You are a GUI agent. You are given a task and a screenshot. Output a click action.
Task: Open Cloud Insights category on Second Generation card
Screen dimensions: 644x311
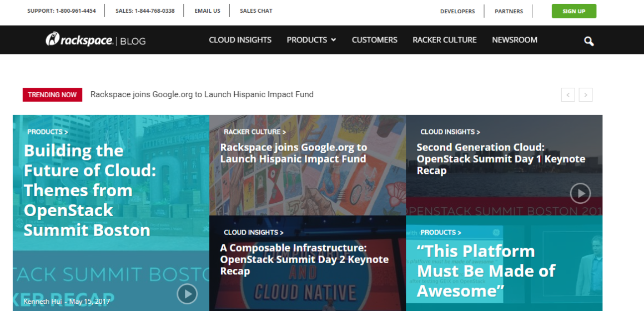tap(450, 132)
